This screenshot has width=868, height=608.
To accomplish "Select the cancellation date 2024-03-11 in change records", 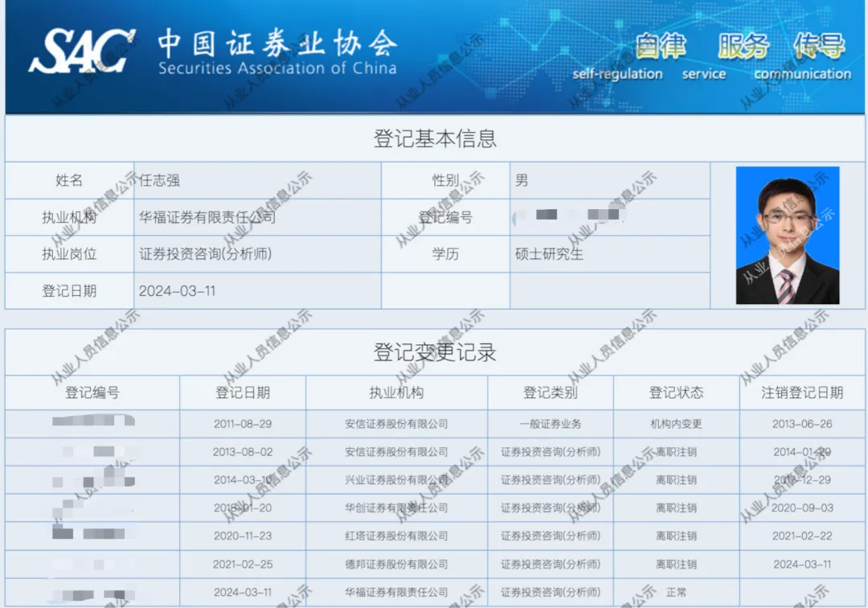I will coord(802,565).
